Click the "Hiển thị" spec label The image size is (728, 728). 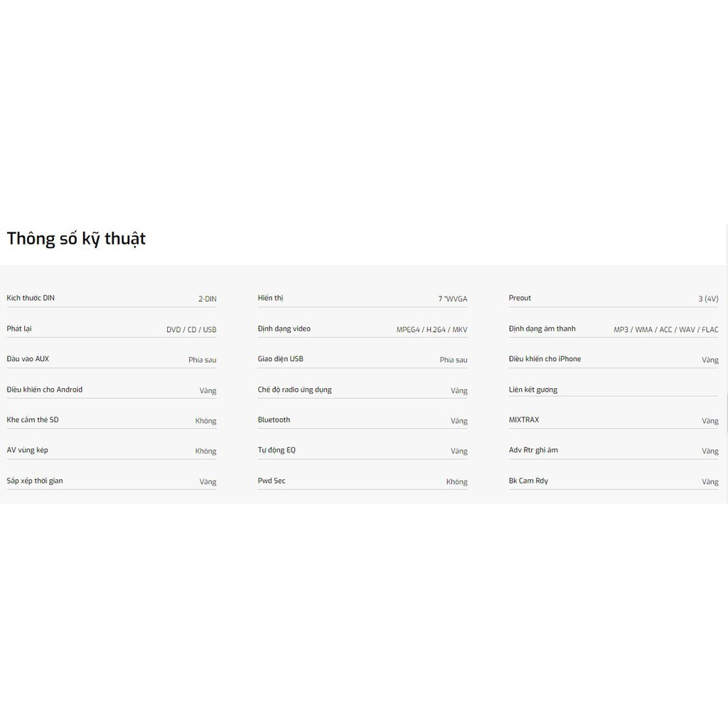270,298
